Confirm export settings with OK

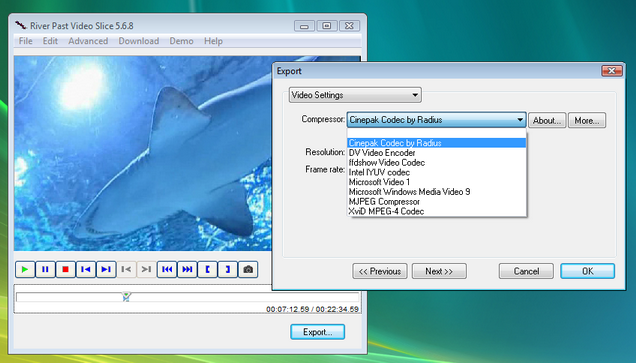point(588,271)
